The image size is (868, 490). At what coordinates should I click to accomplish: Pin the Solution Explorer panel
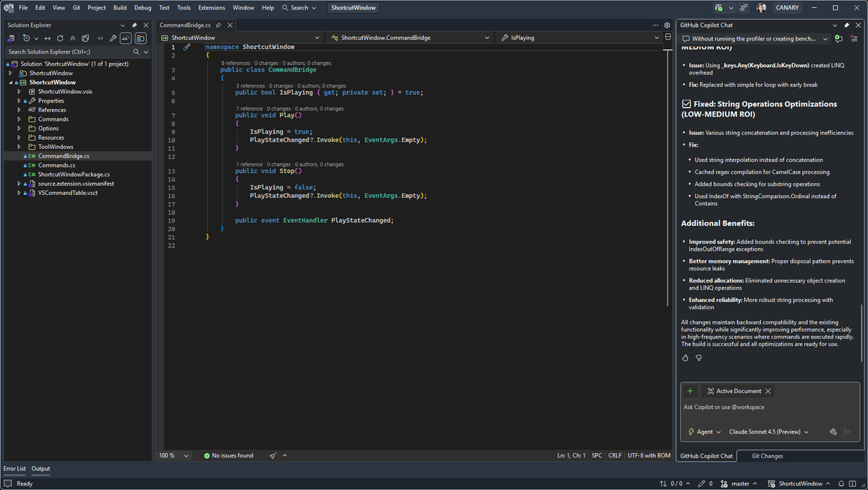(134, 25)
